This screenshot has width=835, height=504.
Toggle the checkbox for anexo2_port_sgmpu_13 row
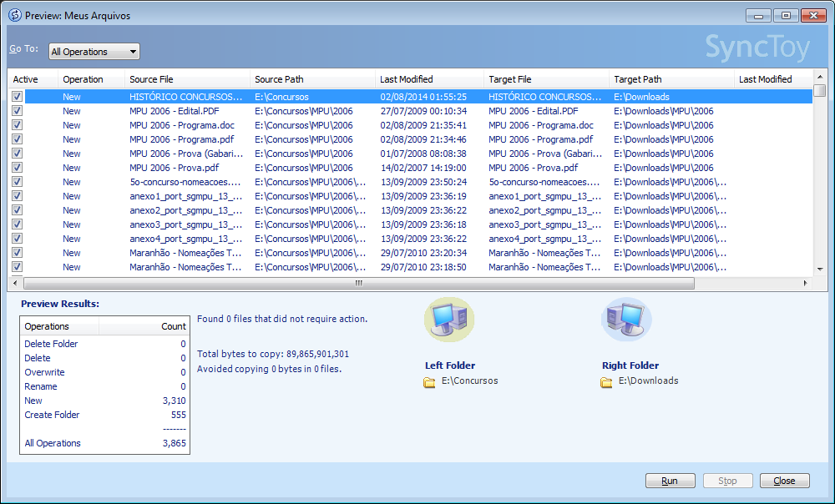(x=17, y=209)
